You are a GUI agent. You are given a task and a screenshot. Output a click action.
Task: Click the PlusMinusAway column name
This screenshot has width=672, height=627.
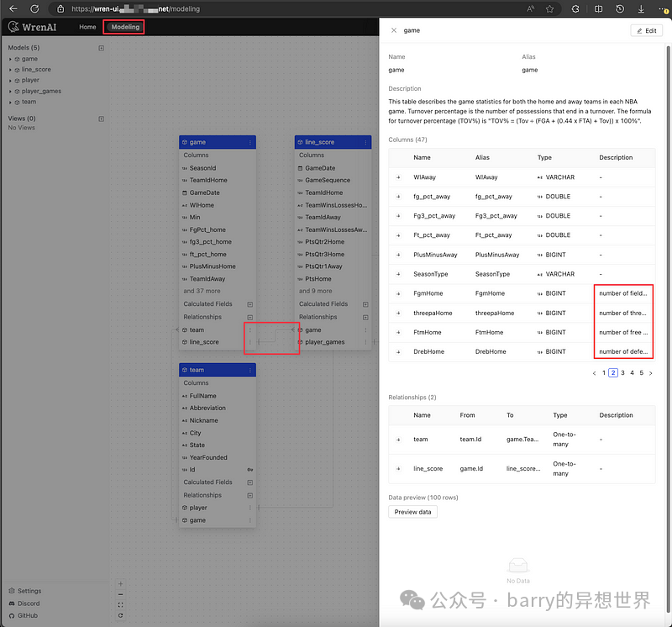pos(435,255)
